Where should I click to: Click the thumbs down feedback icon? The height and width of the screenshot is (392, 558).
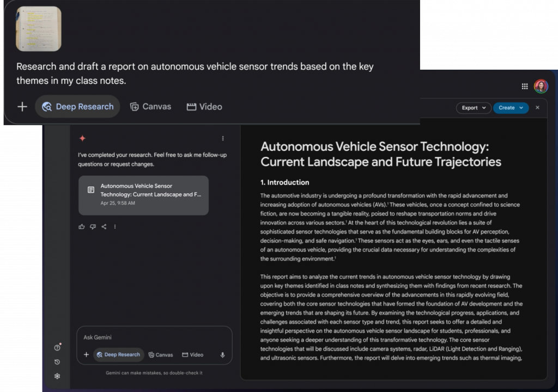pos(93,226)
